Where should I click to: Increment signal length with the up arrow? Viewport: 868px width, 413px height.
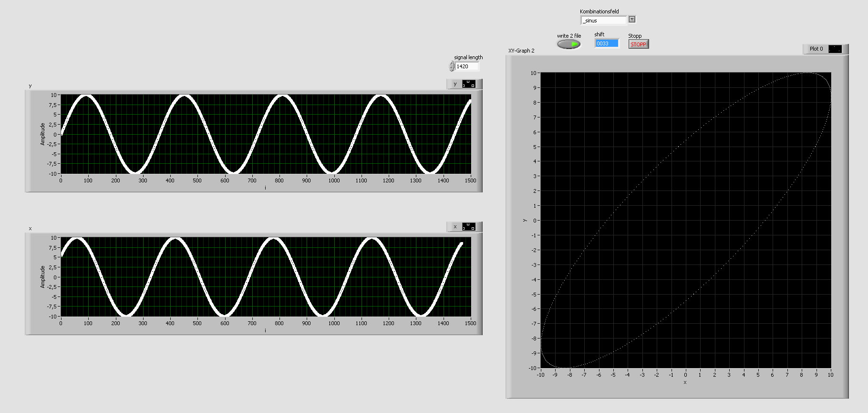click(452, 64)
